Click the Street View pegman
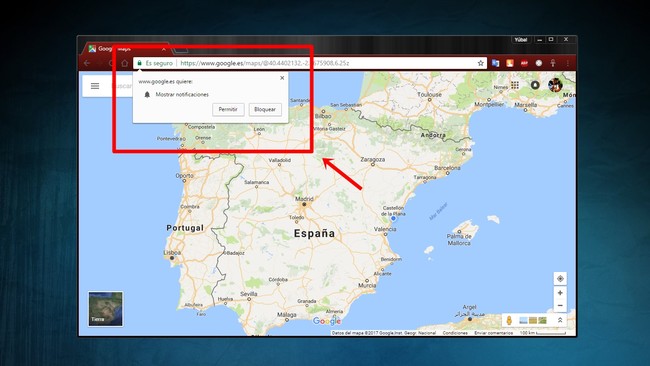The height and width of the screenshot is (366, 650). click(x=509, y=320)
